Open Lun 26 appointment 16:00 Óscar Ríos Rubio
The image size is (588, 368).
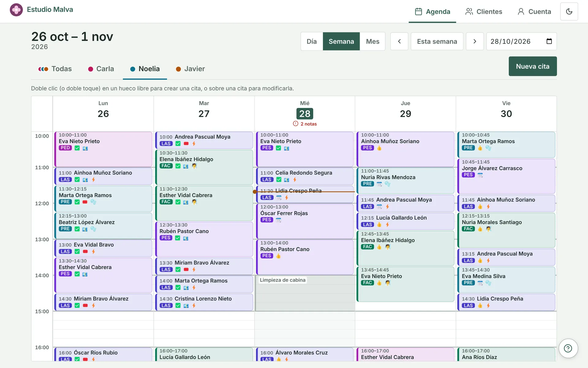[103, 354]
